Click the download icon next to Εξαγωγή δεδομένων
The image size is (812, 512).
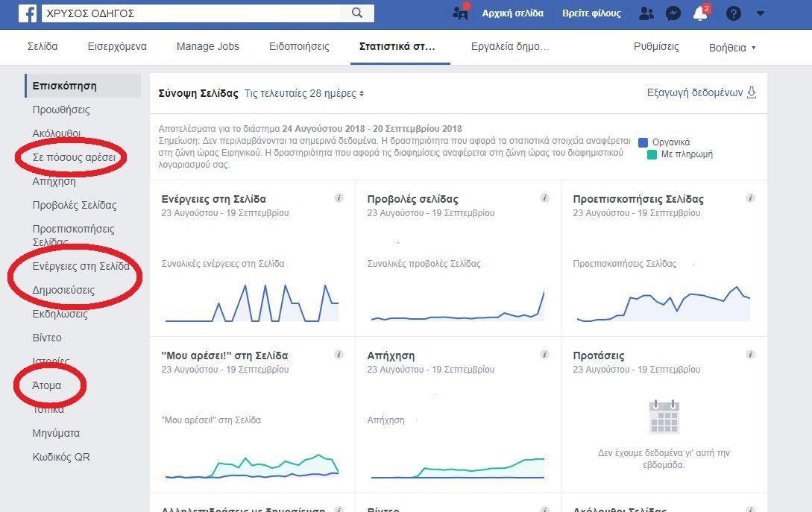752,92
